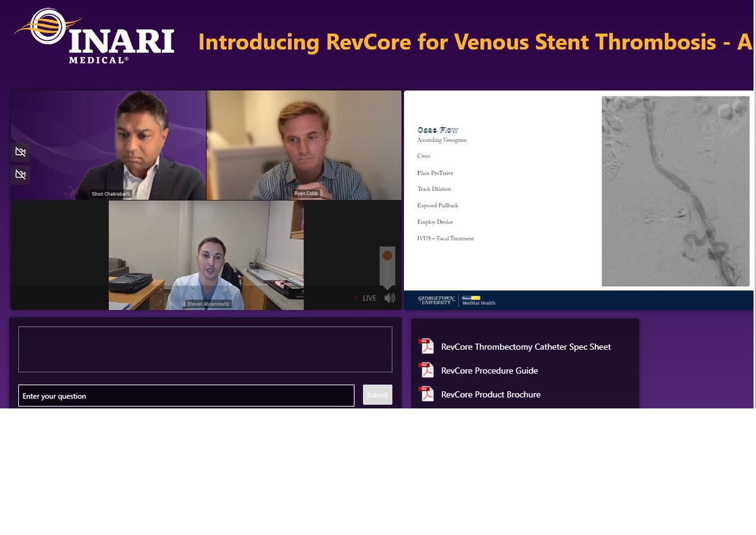This screenshot has width=756, height=535.
Task: Toggle the lower camera-off icon
Action: (x=20, y=175)
